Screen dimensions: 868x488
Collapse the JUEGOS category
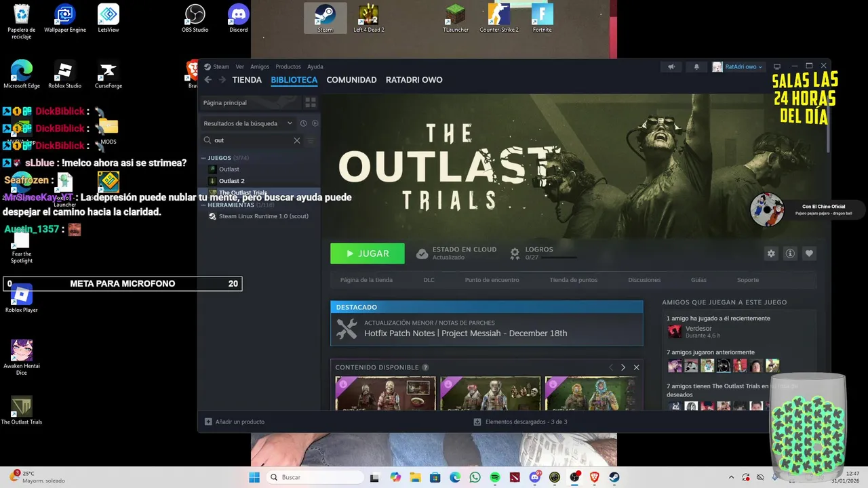tap(203, 158)
